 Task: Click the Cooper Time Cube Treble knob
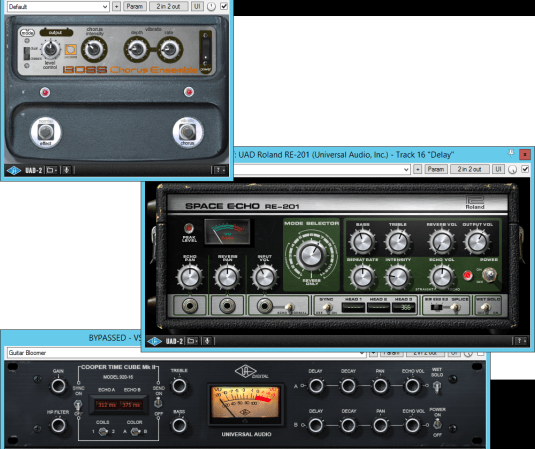click(x=179, y=386)
